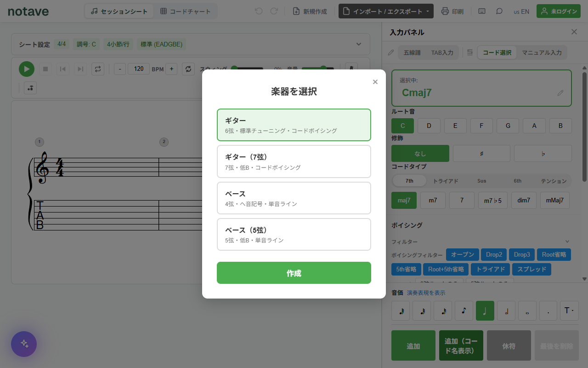Edit Cmaj7 with the pencil icon

click(x=560, y=92)
